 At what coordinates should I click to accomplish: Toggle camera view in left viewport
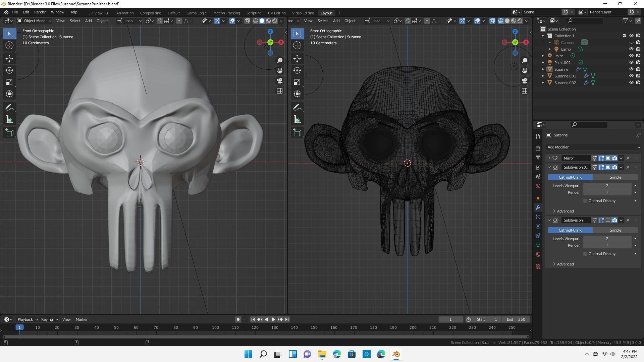coord(280,81)
